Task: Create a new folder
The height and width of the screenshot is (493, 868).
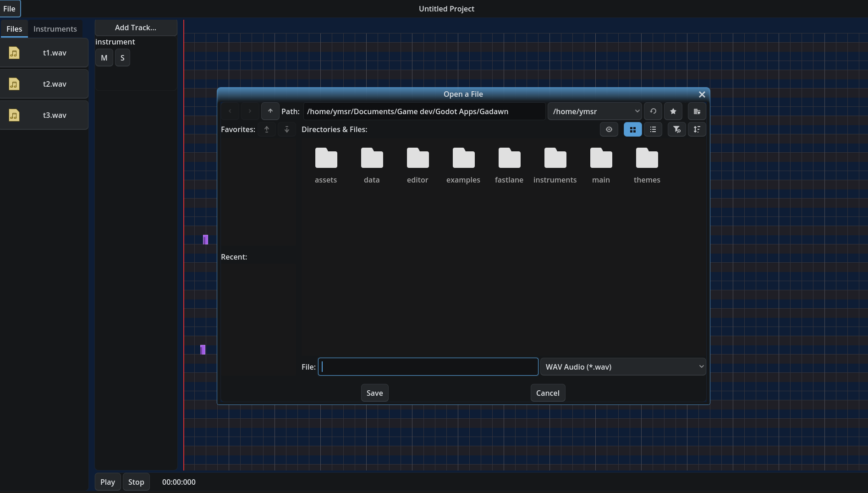Action: 697,111
